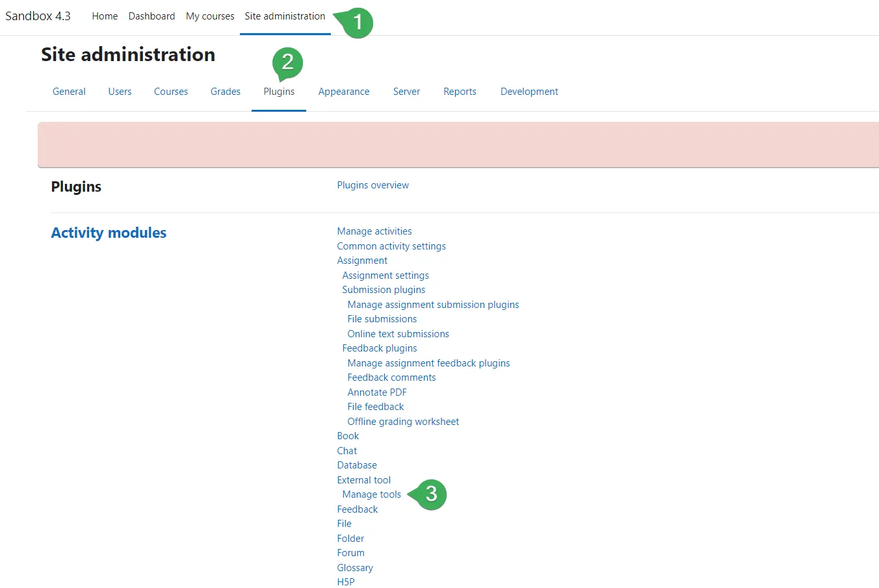The height and width of the screenshot is (588, 879).
Task: Open the Dashboard navigation link
Action: [151, 16]
